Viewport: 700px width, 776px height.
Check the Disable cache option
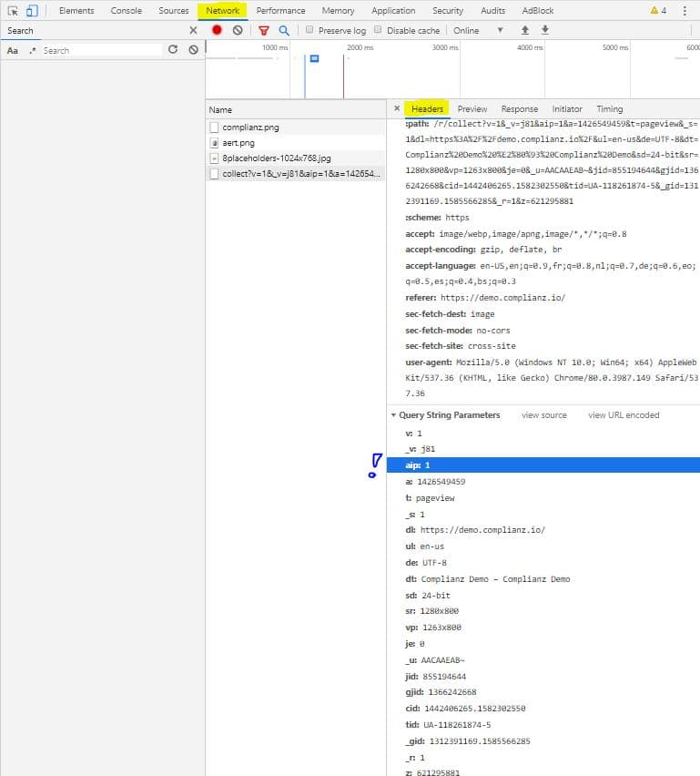point(379,30)
